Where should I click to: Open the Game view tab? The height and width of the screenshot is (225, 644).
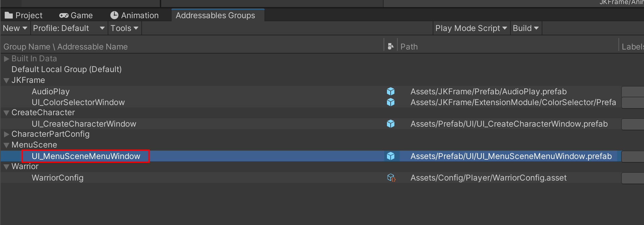click(x=76, y=15)
